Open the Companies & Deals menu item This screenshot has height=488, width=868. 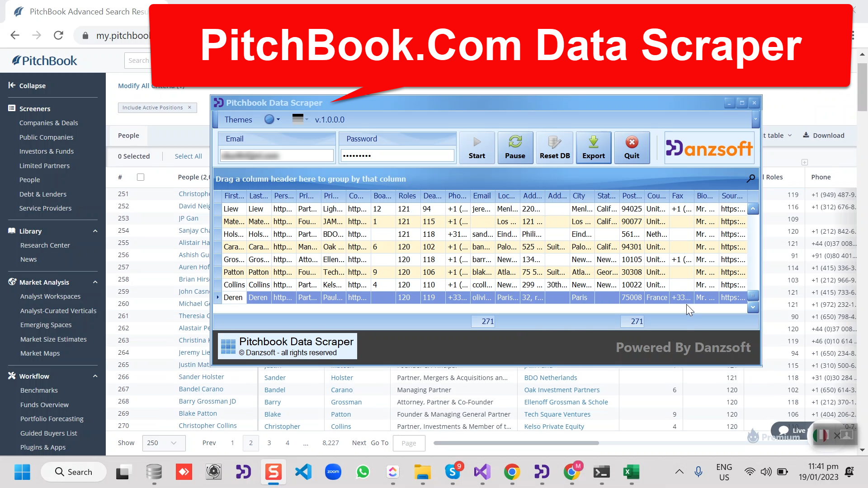click(x=48, y=122)
